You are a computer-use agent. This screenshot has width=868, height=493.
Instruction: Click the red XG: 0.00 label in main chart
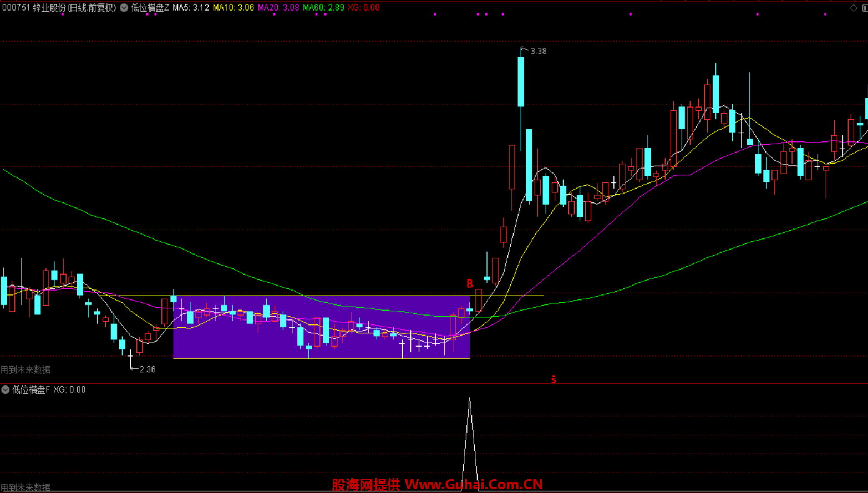[364, 8]
